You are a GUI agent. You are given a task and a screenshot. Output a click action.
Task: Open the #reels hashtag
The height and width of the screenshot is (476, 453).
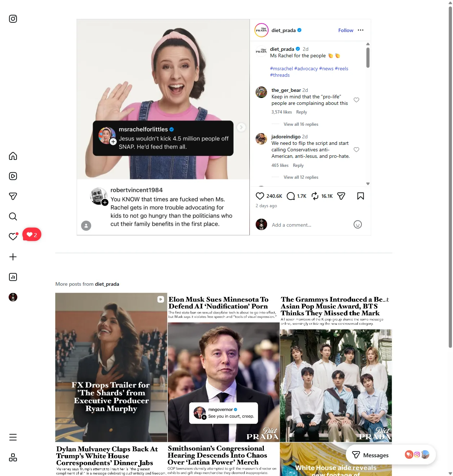(x=342, y=68)
